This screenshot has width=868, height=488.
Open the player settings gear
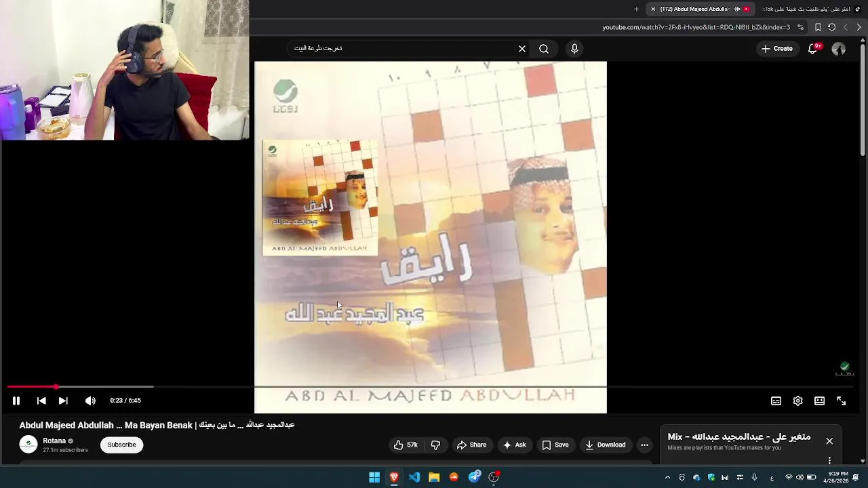[x=798, y=401]
